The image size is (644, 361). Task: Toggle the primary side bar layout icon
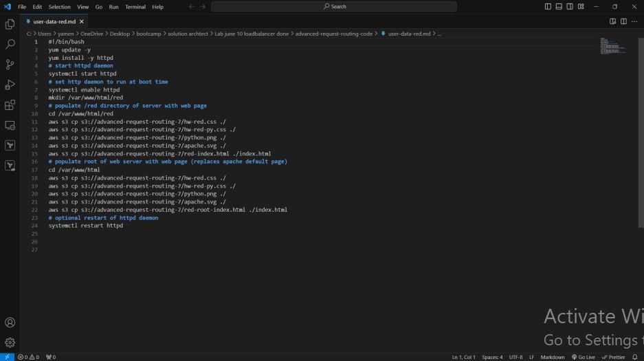pyautogui.click(x=548, y=7)
